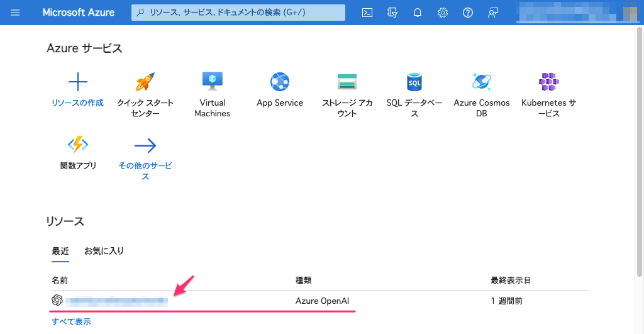
Task: Click the plus icon to create a resource
Action: pyautogui.click(x=77, y=82)
